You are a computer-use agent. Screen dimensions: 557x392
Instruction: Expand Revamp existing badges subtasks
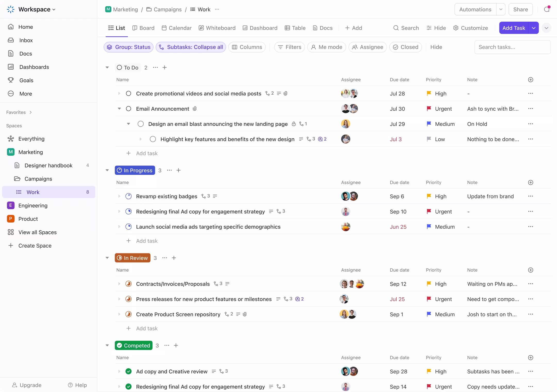[x=119, y=196]
